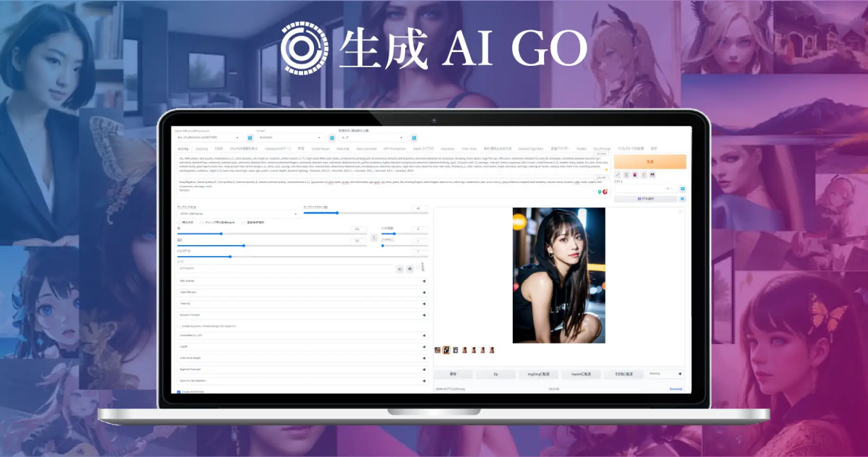Screen dimensions: 868x457
Task: Open the extra networks card icon under Generate
Action: pos(635,175)
